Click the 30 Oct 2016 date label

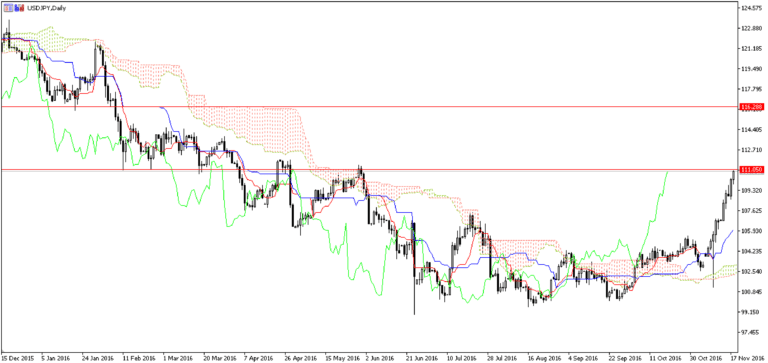pyautogui.click(x=705, y=358)
